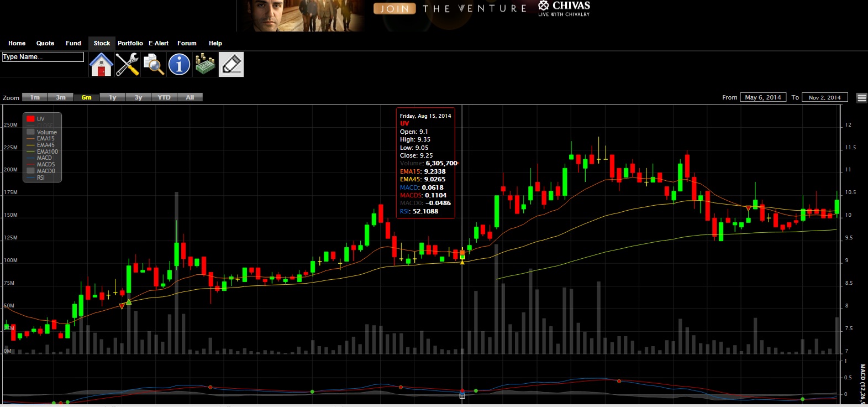This screenshot has height=407, width=868.
Task: Click the banner photo of the man
Action: (301, 15)
